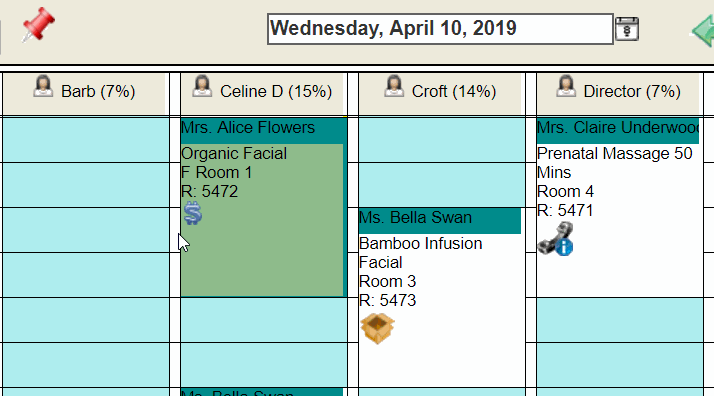Click Croft's staff avatar icon
Image resolution: width=714 pixels, height=396 pixels.
(394, 86)
